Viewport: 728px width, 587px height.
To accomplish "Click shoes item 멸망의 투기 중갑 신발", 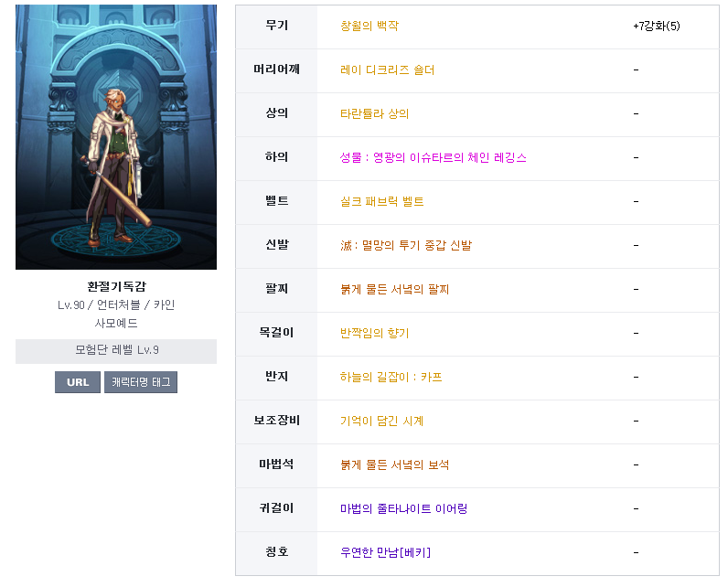I will click(x=406, y=245).
